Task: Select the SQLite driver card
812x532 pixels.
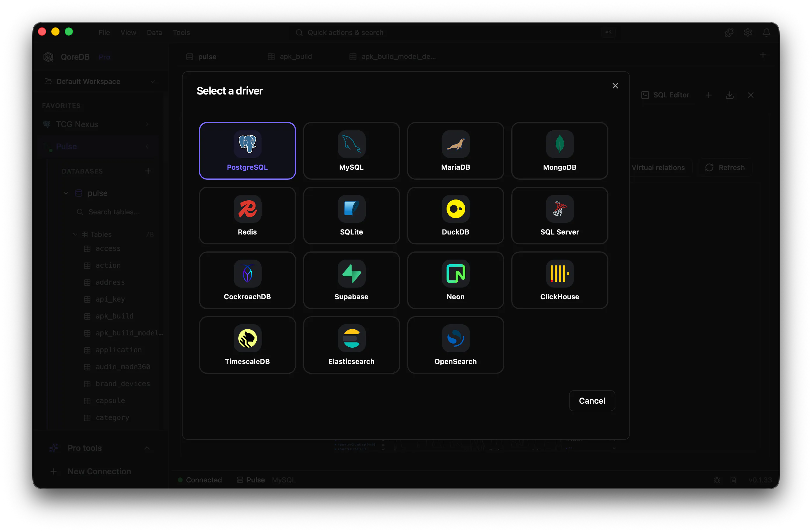Action: pyautogui.click(x=351, y=215)
